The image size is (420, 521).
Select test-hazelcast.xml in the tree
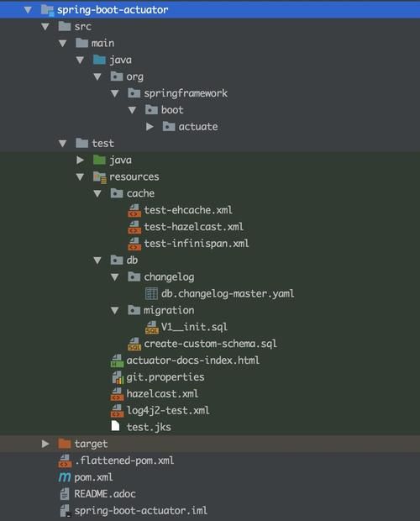tap(193, 227)
